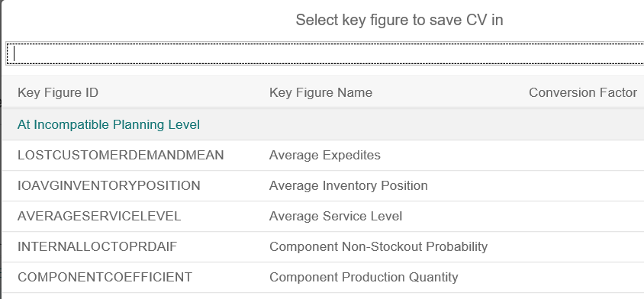Select the AVERAGESERVICELEVEL key figure ID
The height and width of the screenshot is (299, 644).
[99, 216]
